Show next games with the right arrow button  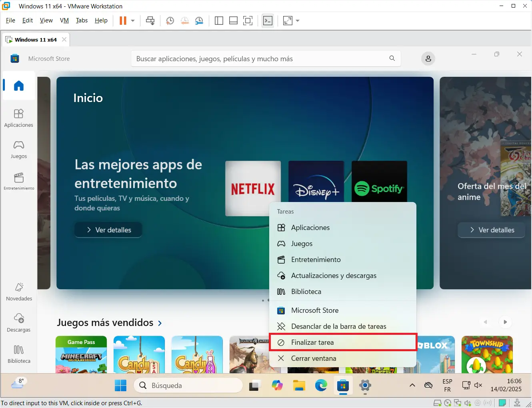coord(505,322)
